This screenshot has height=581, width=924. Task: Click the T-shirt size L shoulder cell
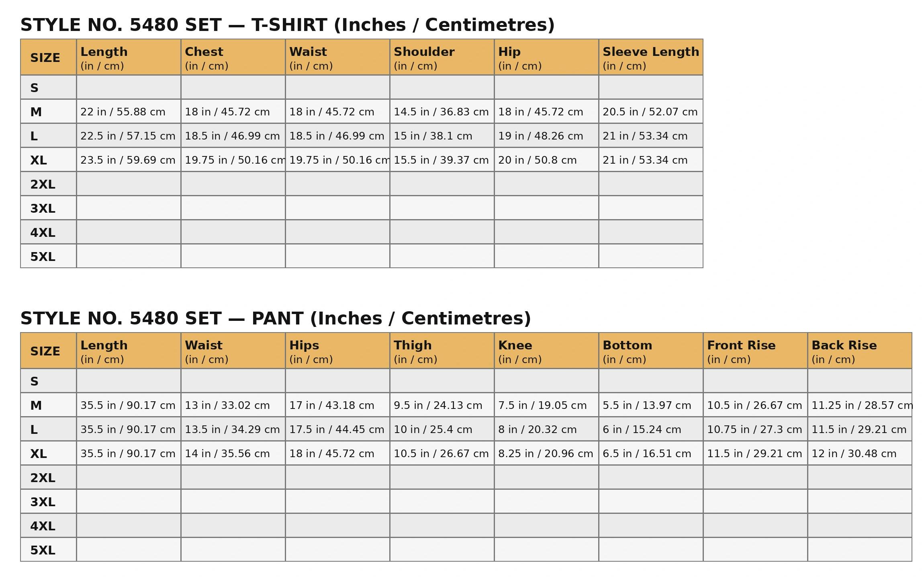coord(442,136)
